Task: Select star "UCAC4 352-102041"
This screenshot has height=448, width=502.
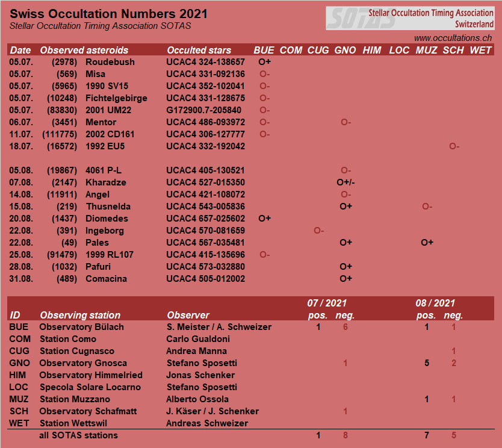Action: click(x=205, y=86)
